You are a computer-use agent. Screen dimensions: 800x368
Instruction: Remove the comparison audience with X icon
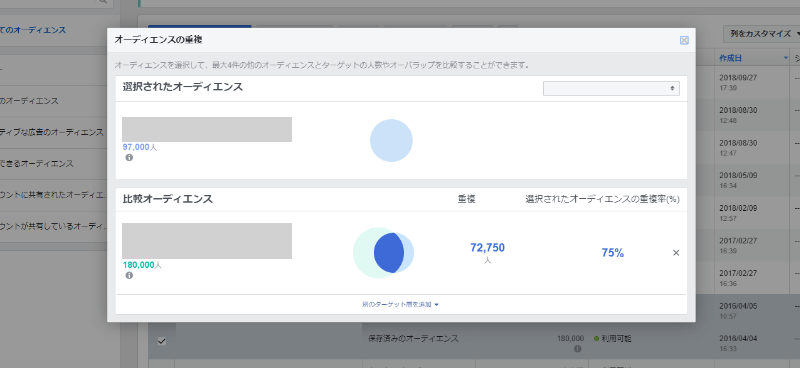[676, 253]
